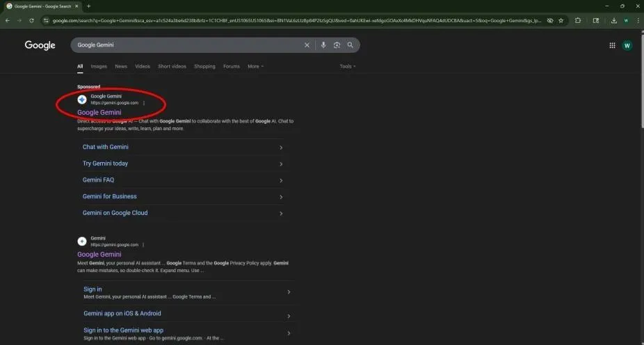Viewport: 644px width, 345px height.
Task: Open Sign in to the Gemini web app link
Action: tap(124, 330)
